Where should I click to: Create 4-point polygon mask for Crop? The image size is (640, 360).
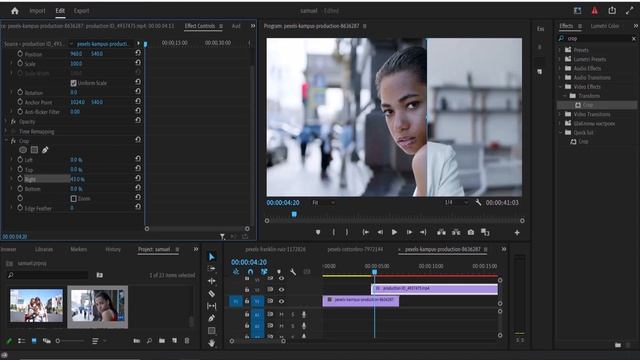pos(34,150)
